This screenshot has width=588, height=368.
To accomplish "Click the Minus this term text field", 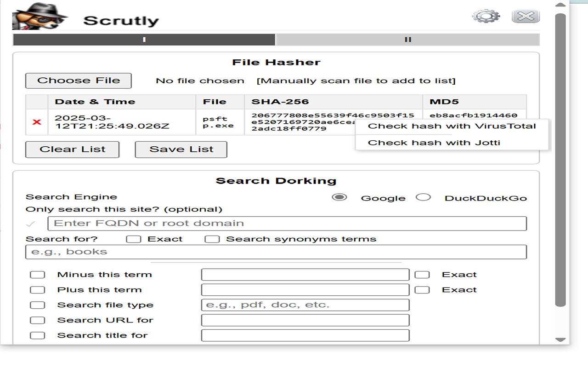I will (x=305, y=275).
